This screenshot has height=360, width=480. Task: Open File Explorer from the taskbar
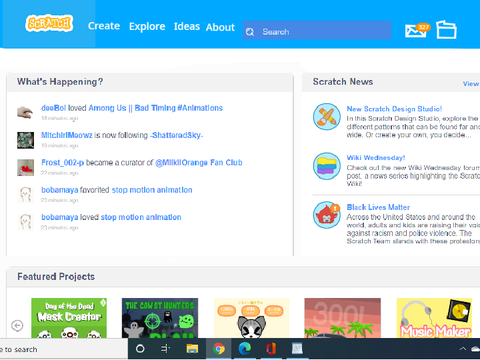(x=192, y=349)
